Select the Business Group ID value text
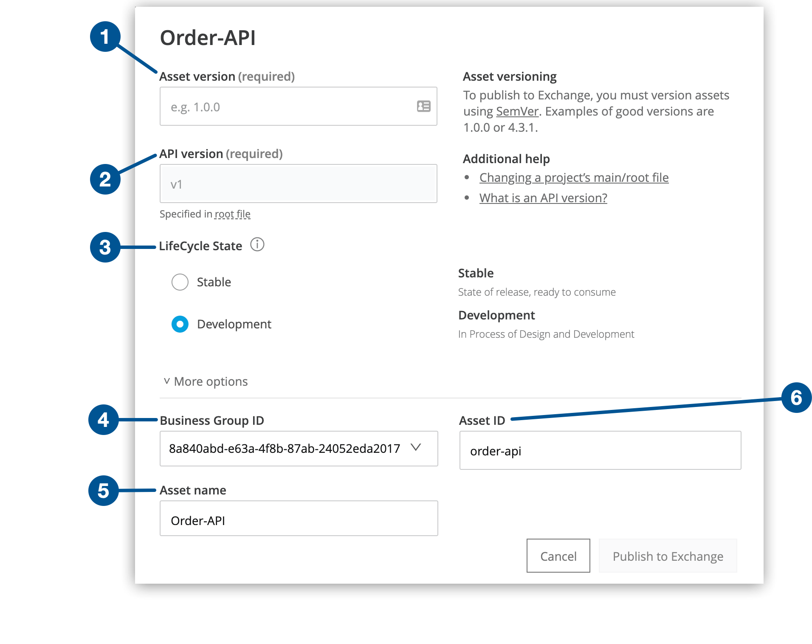This screenshot has height=644, width=812. click(284, 448)
